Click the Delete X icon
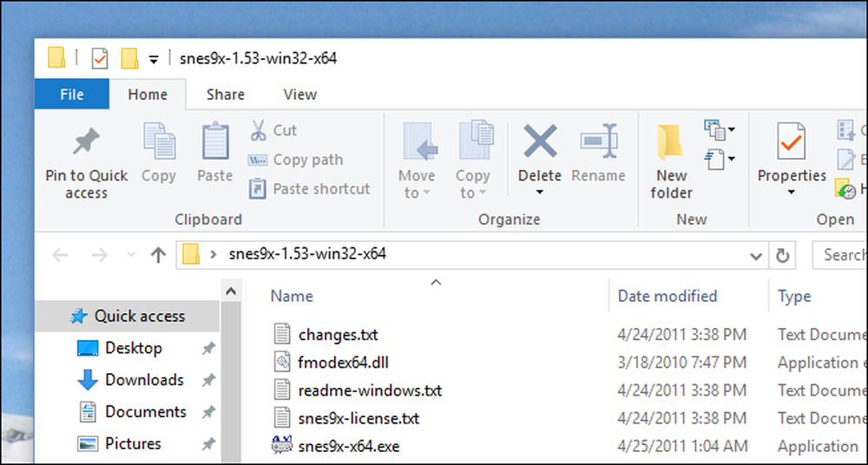 [540, 141]
